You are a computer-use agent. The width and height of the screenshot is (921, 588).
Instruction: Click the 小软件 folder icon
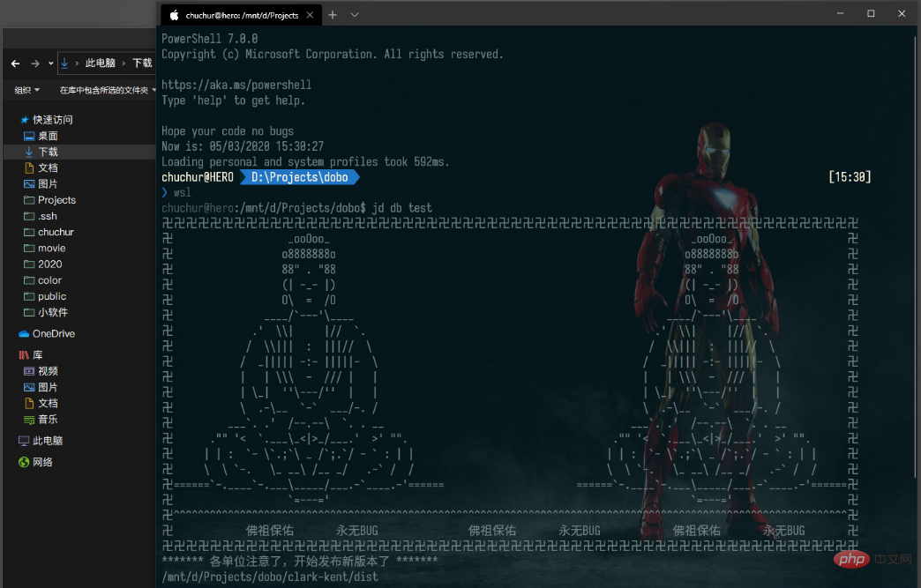coord(29,312)
